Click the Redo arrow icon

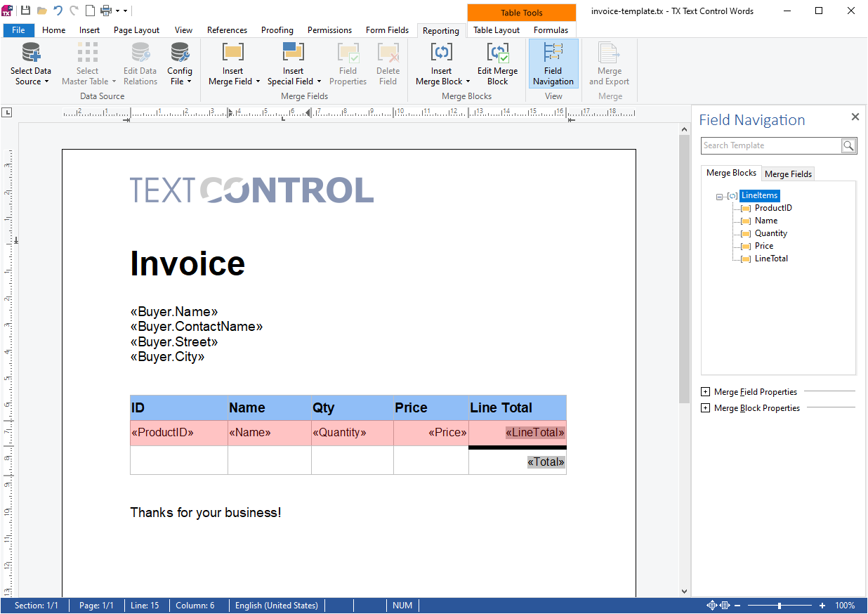tap(74, 11)
